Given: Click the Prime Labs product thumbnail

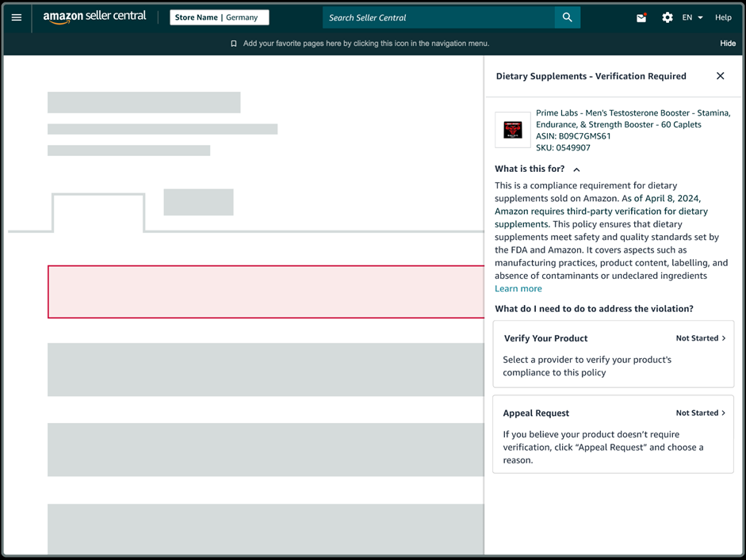Looking at the screenshot, I should [513, 130].
